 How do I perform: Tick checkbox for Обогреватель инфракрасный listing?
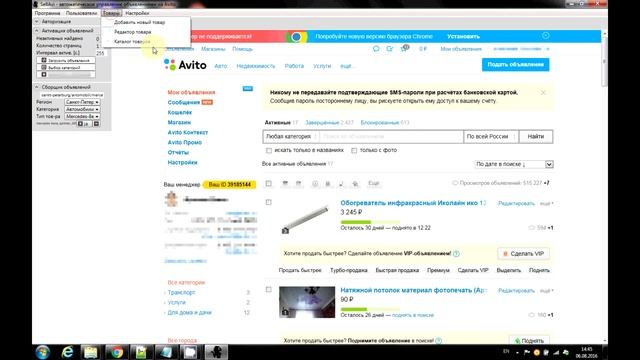[x=268, y=202]
